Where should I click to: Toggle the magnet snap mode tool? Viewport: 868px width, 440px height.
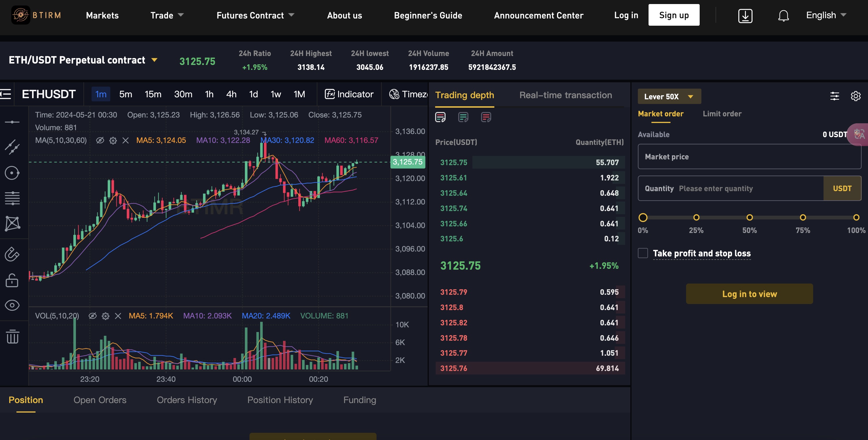[12, 254]
